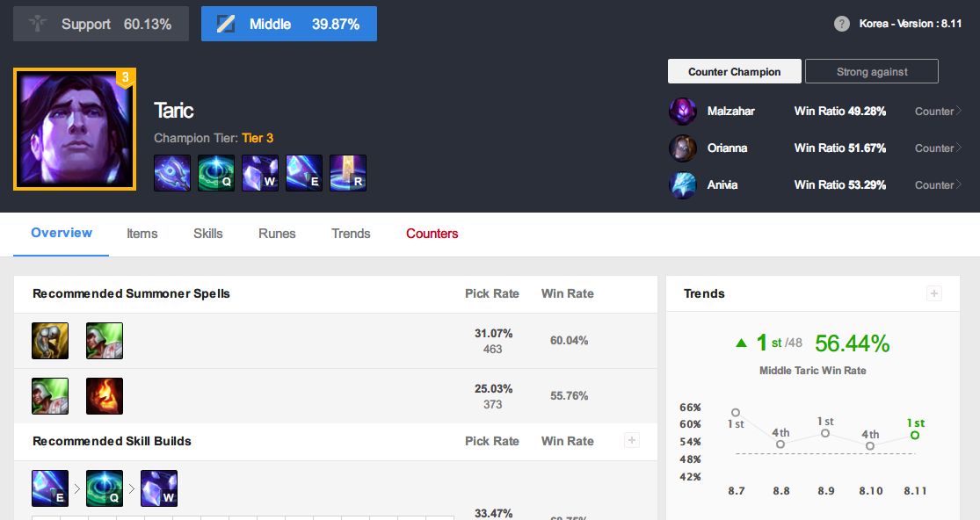Screen dimensions: 980x520
Task: Open the Skills tab
Action: [207, 234]
